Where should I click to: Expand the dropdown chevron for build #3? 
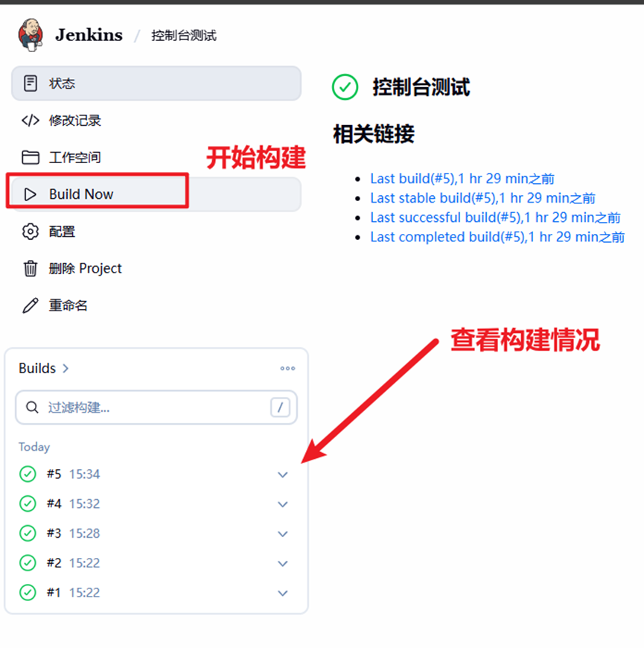(283, 533)
